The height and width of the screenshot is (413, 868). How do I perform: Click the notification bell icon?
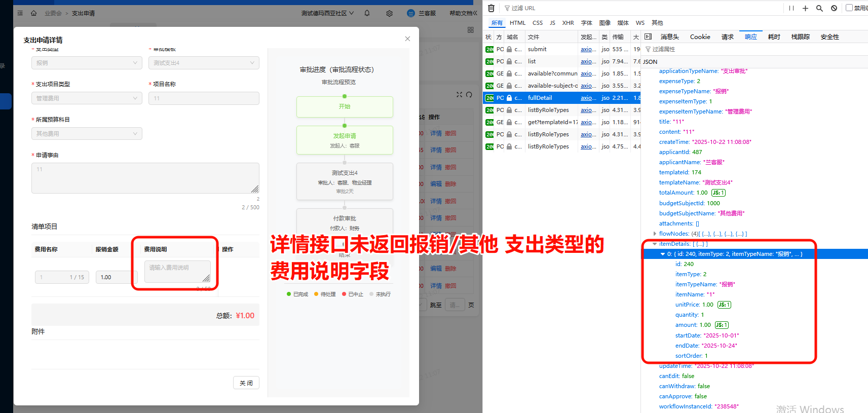point(367,13)
